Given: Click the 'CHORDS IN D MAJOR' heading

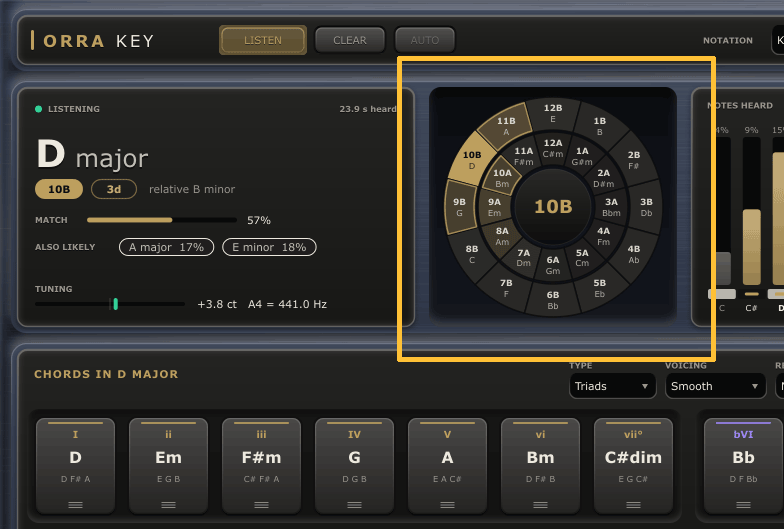Looking at the screenshot, I should click(106, 374).
